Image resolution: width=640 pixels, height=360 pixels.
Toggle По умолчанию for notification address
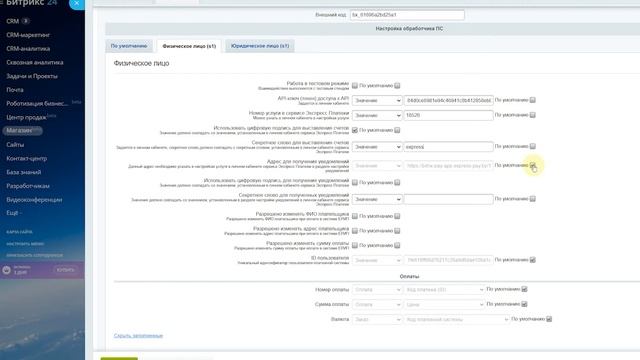[x=533, y=165]
